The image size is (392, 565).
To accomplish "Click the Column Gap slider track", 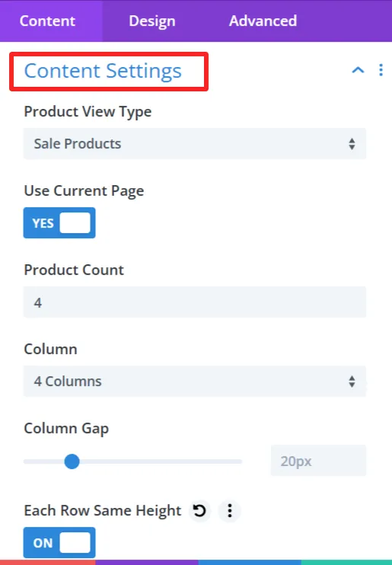I will pyautogui.click(x=132, y=461).
